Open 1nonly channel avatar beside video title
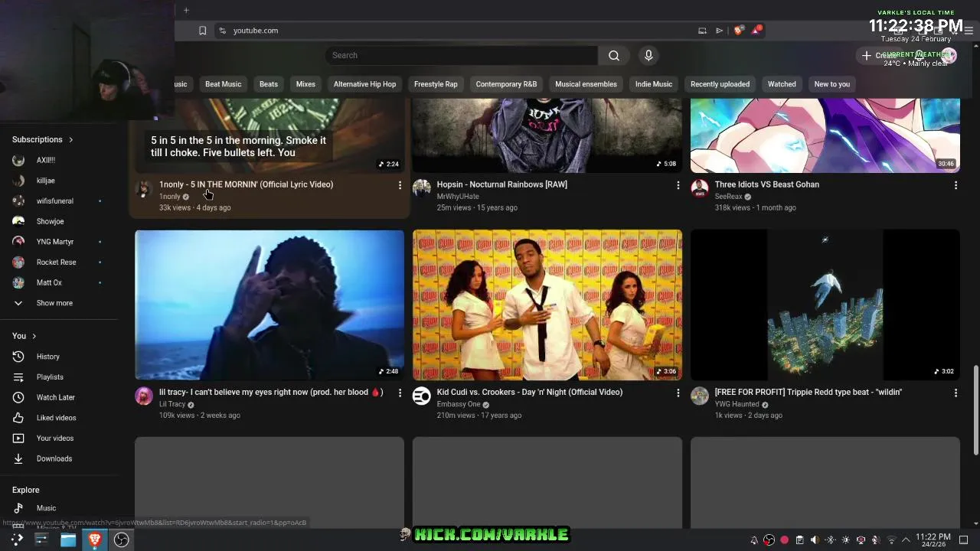Viewport: 980px width, 551px height. pyautogui.click(x=144, y=189)
